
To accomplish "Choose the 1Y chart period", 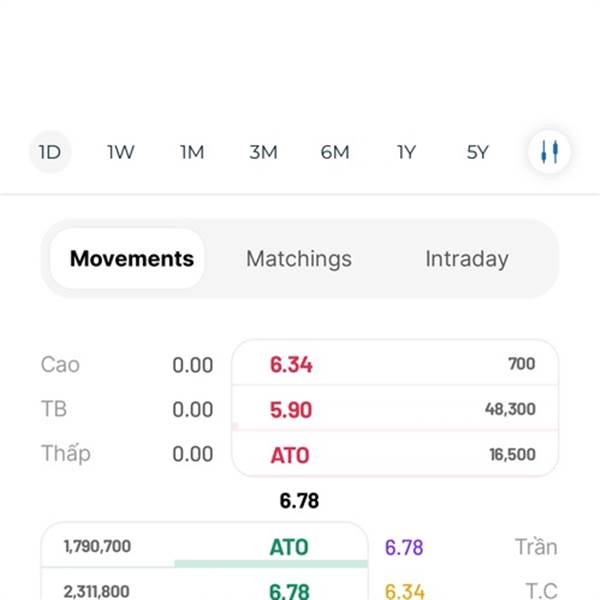I will tap(406, 152).
